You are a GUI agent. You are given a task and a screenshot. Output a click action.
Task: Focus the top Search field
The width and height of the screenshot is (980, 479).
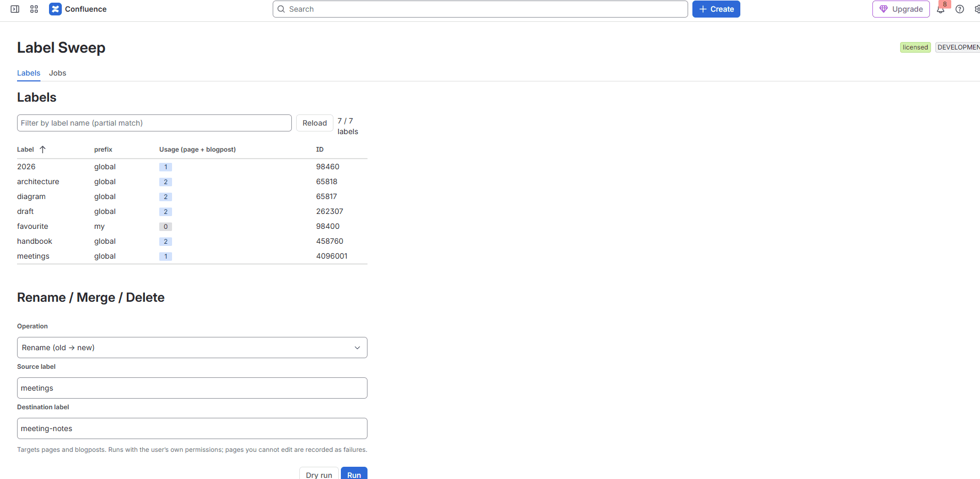coord(480,9)
